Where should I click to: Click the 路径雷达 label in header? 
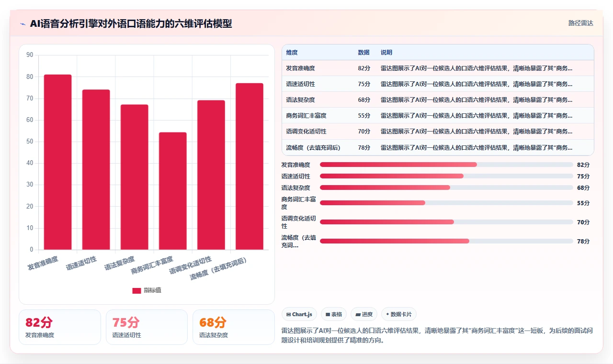point(580,23)
